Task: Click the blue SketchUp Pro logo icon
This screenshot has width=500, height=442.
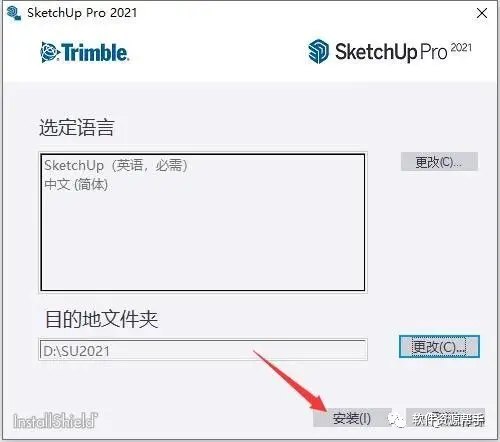Action: coord(318,51)
